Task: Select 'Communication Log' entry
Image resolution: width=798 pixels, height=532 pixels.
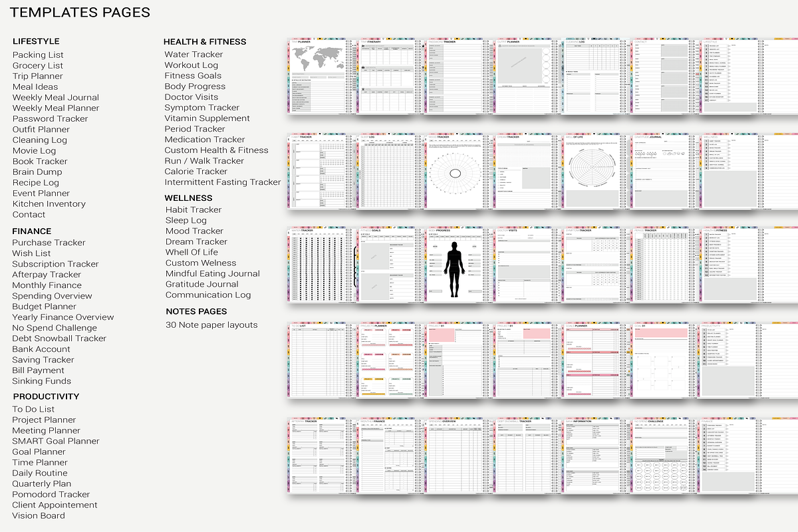Action: 208,295
